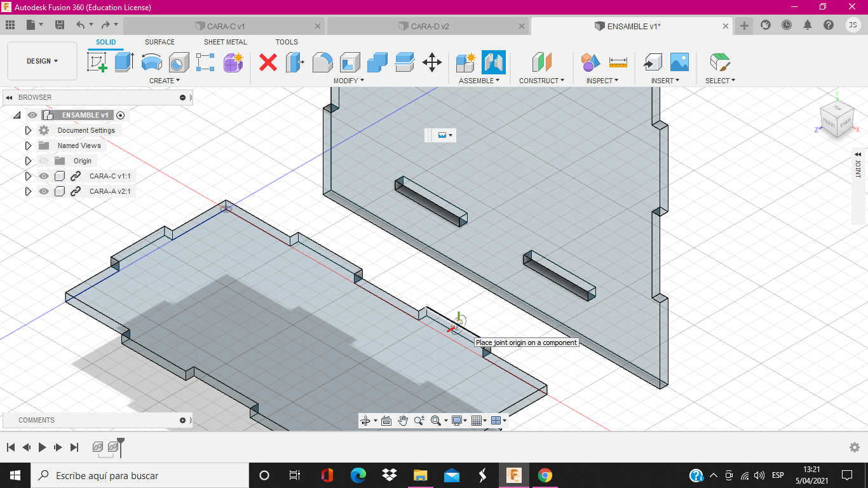Screen dimensions: 868x488
Task: Open the INSPECT dropdown menu
Action: point(602,81)
